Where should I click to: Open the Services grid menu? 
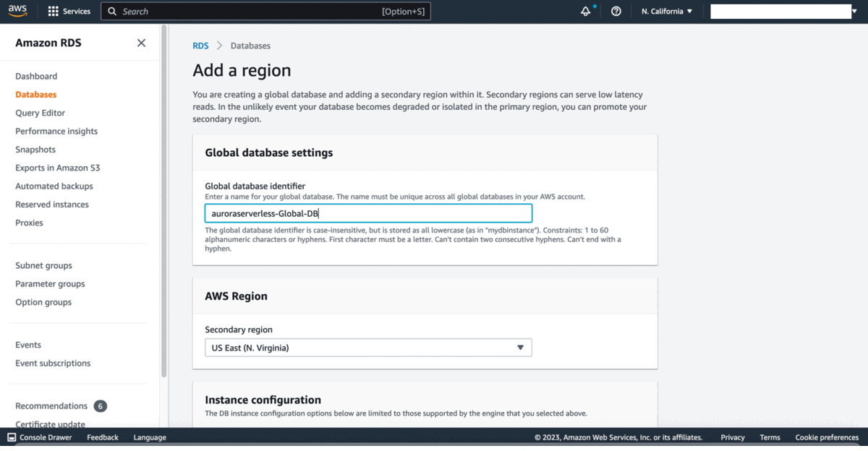69,12
